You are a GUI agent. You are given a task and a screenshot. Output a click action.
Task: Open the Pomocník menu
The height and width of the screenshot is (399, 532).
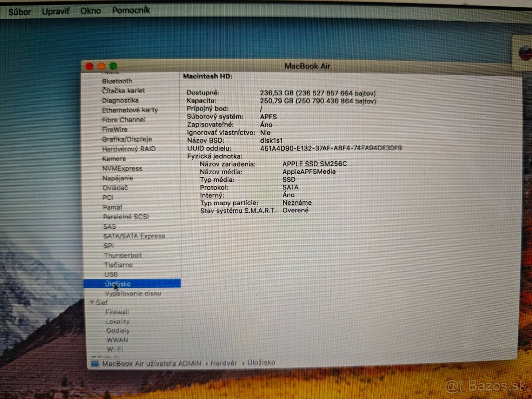[131, 10]
